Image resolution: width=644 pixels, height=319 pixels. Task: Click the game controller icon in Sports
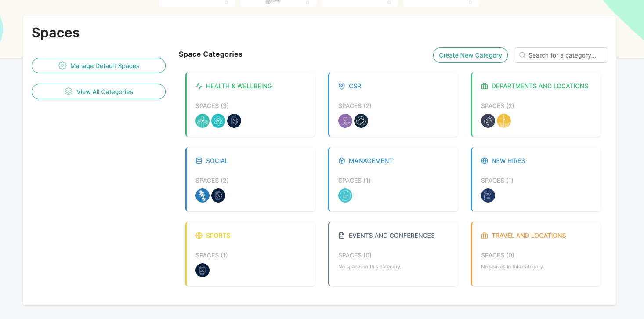coord(203,270)
